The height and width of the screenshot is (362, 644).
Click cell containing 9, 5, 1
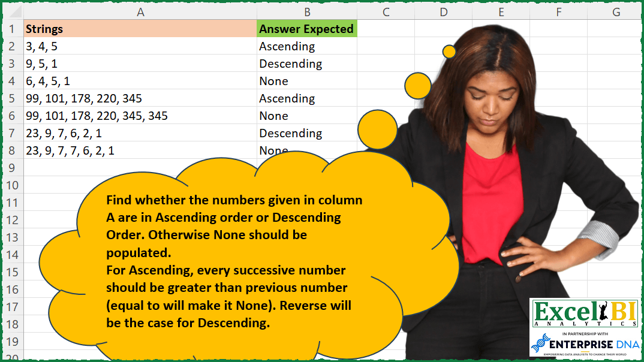(140, 64)
